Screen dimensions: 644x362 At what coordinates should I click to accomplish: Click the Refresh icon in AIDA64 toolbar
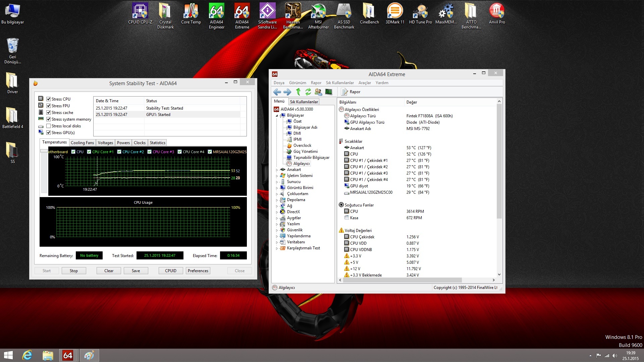(x=308, y=92)
